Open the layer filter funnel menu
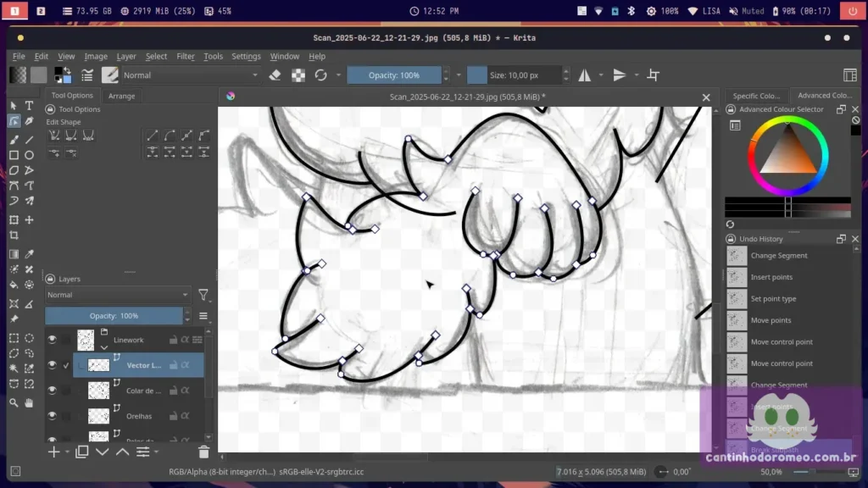Screen dimensions: 868x488 (x=203, y=296)
